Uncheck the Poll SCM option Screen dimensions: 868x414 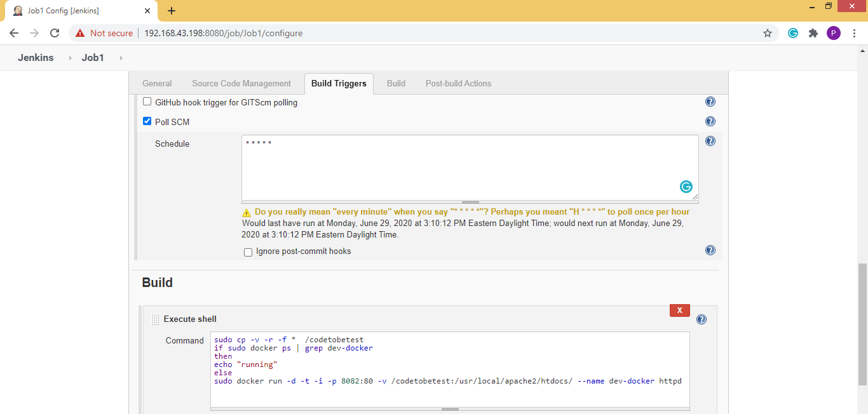pyautogui.click(x=147, y=121)
